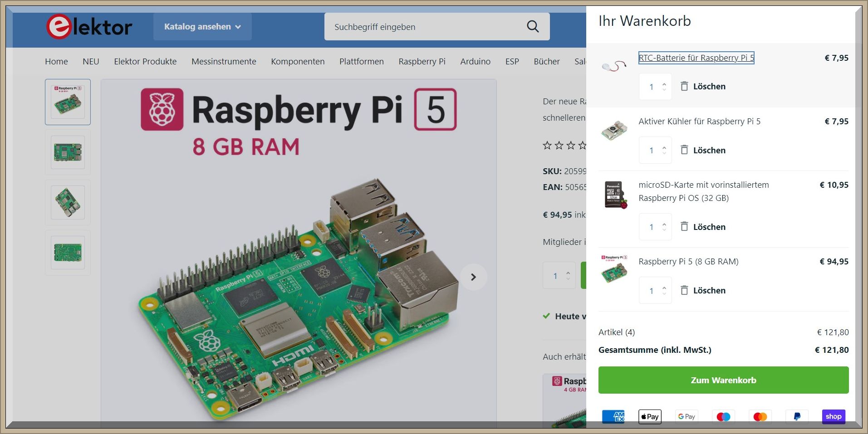Select the second product thumbnail image
This screenshot has height=434, width=868.
[x=68, y=152]
